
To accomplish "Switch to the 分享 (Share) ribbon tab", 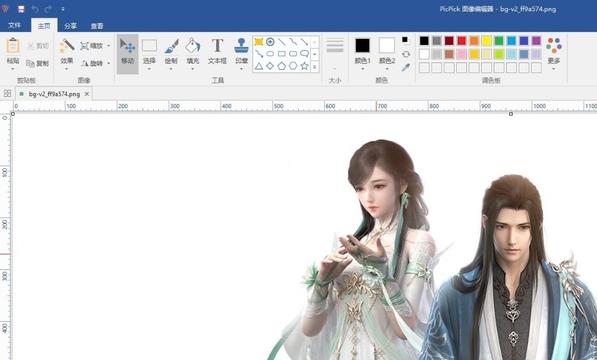I will [70, 25].
